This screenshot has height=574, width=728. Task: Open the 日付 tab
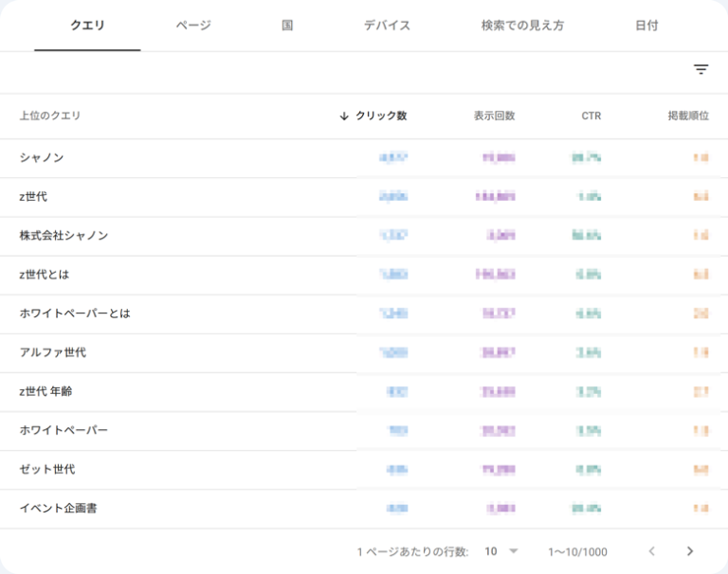[646, 26]
